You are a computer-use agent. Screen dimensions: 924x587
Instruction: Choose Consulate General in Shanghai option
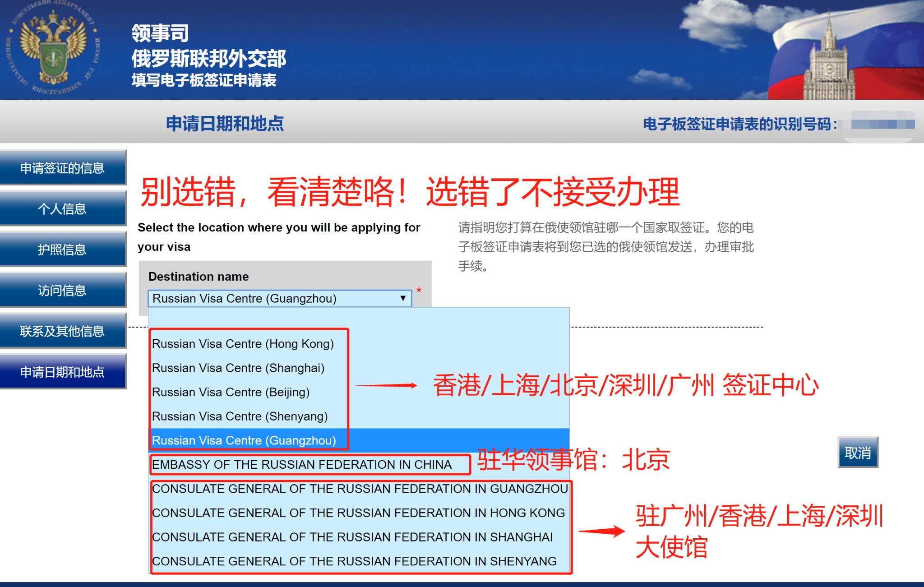(x=352, y=537)
